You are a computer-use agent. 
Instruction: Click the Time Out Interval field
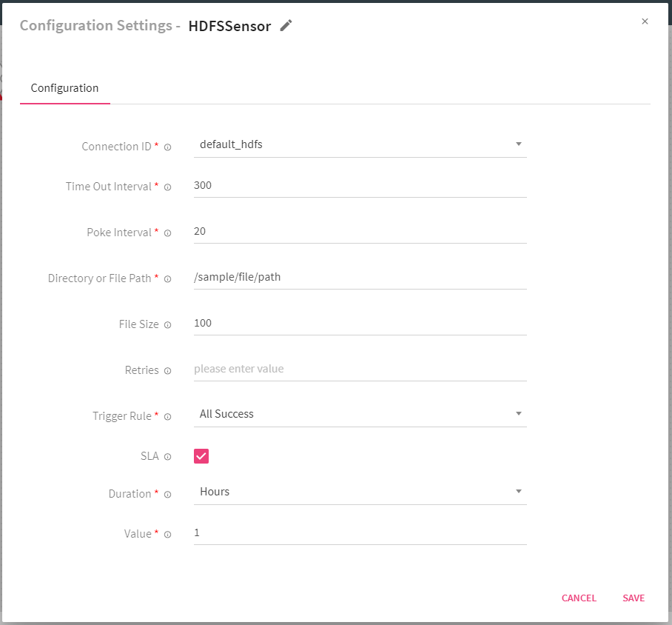pos(360,185)
